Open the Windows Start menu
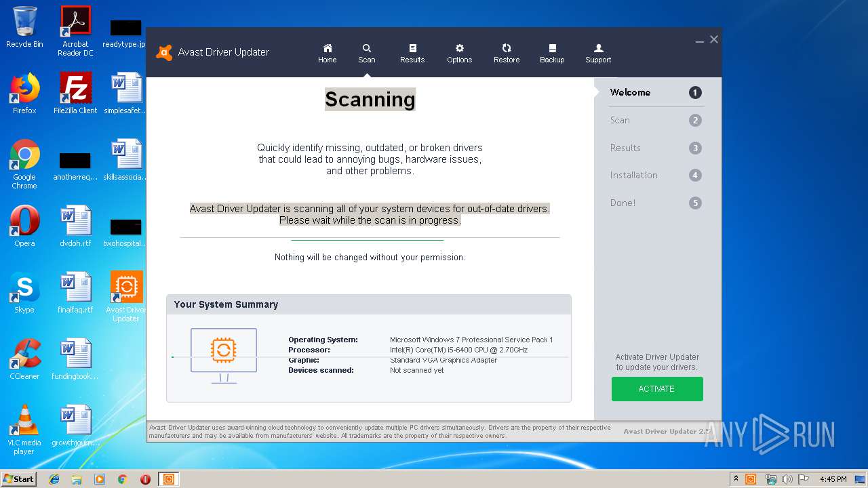The image size is (868, 488). pos(19,479)
